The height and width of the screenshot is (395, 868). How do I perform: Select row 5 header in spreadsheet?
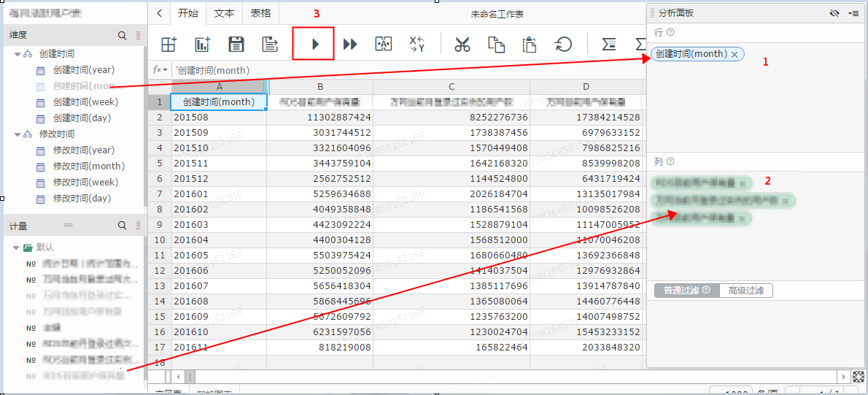[160, 164]
